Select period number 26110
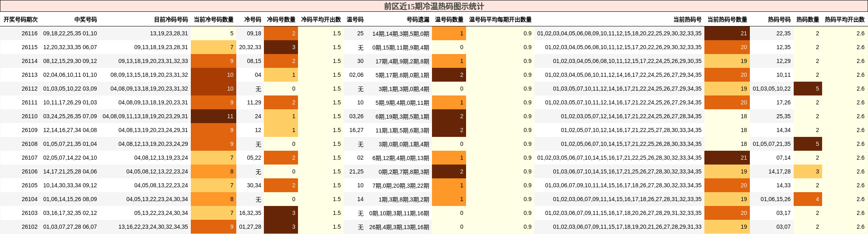The image size is (868, 234). coord(30,116)
